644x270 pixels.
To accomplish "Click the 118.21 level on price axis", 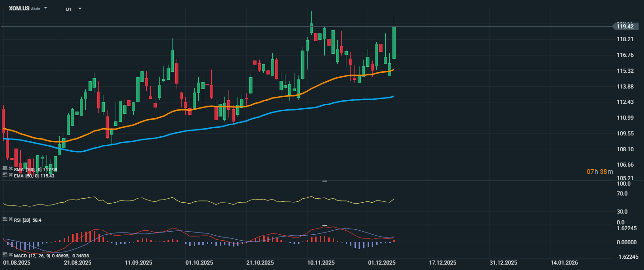I will click(x=625, y=40).
